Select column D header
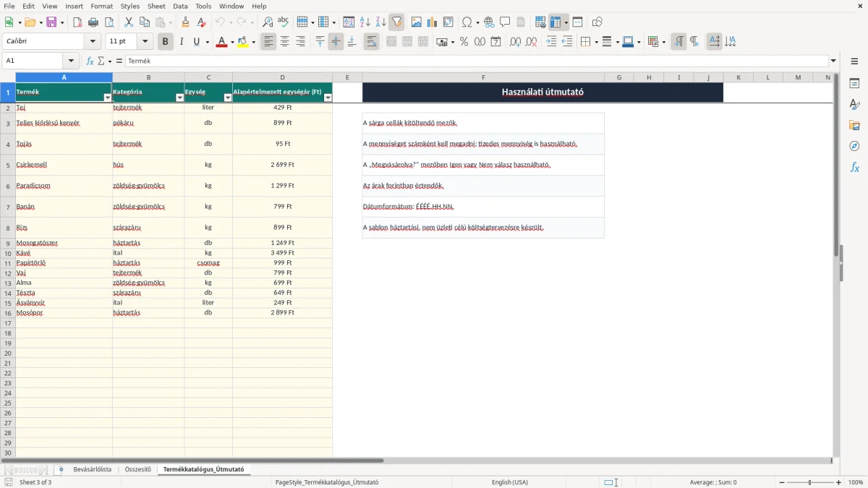This screenshot has width=868, height=488. tap(282, 77)
